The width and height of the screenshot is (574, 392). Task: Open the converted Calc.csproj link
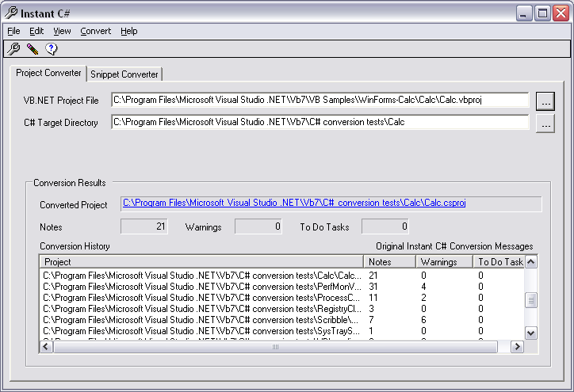(x=294, y=203)
